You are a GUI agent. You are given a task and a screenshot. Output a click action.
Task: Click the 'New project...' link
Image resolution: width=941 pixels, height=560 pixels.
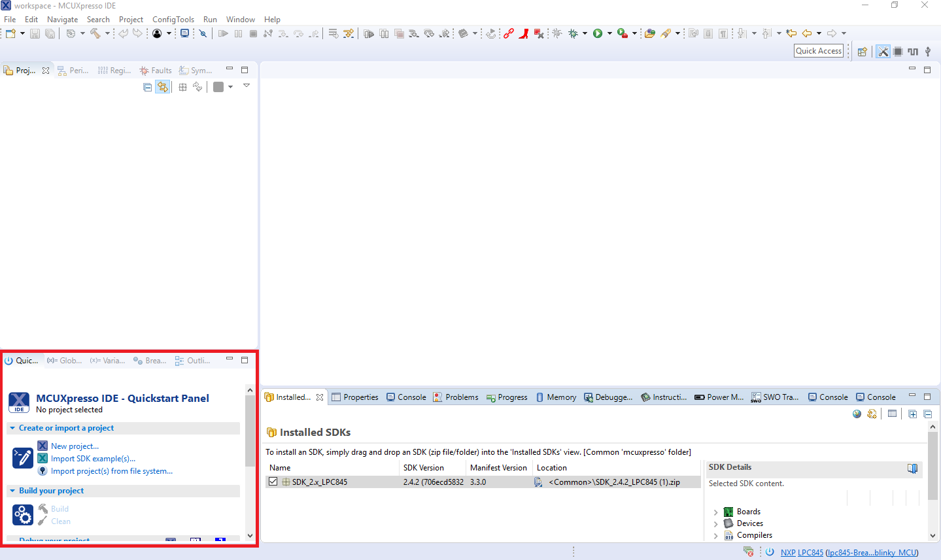(x=75, y=446)
